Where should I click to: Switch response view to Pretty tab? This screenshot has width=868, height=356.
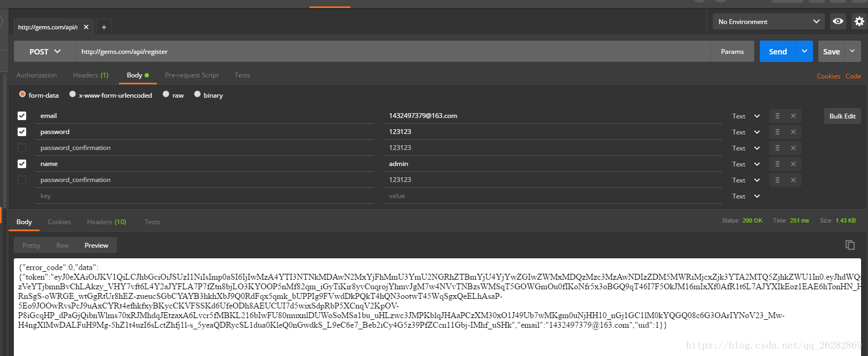pyautogui.click(x=31, y=246)
